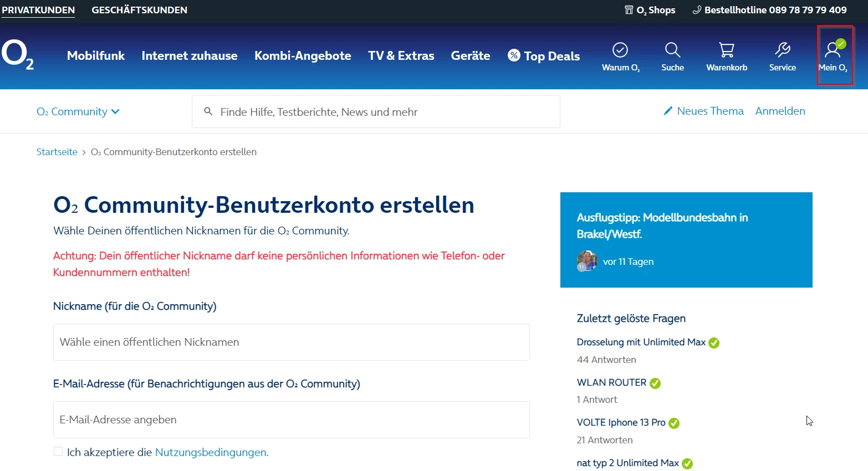The image size is (868, 471).
Task: Open the Mobilfunk menu
Action: [x=96, y=55]
